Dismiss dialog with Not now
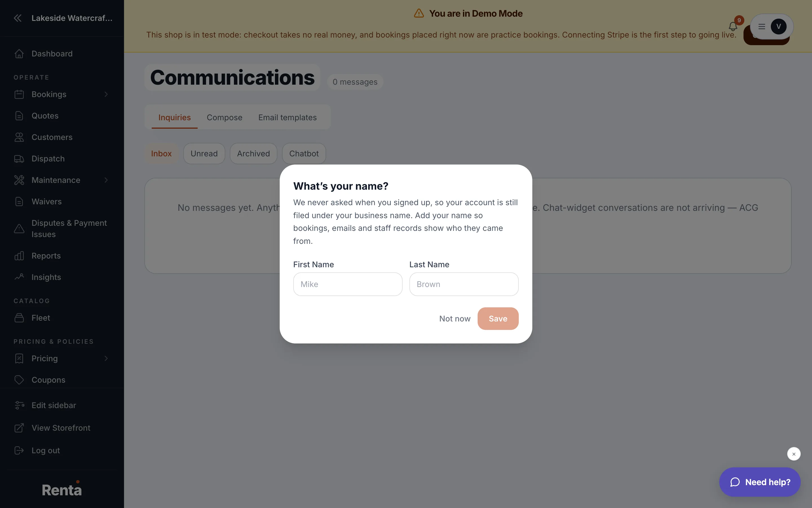 [455, 319]
